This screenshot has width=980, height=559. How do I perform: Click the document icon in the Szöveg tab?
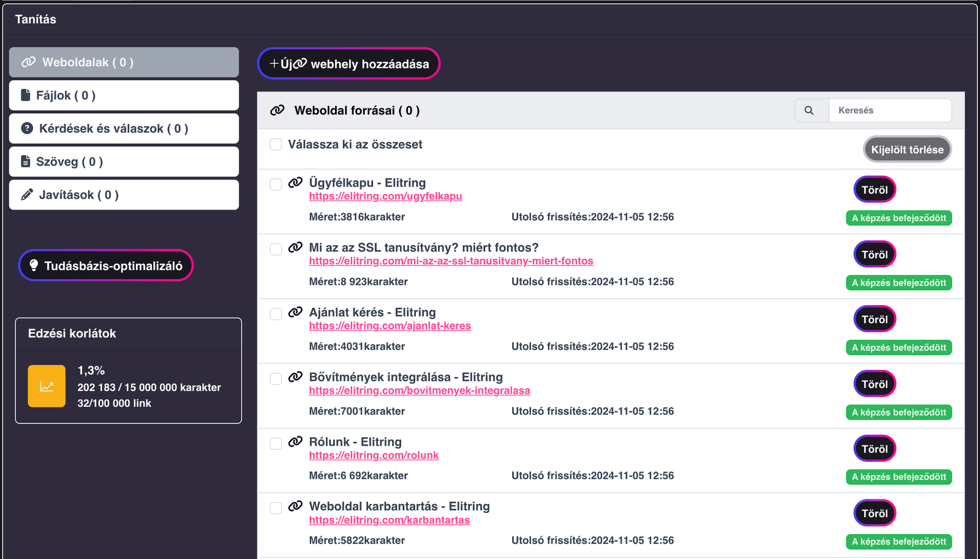pos(26,161)
